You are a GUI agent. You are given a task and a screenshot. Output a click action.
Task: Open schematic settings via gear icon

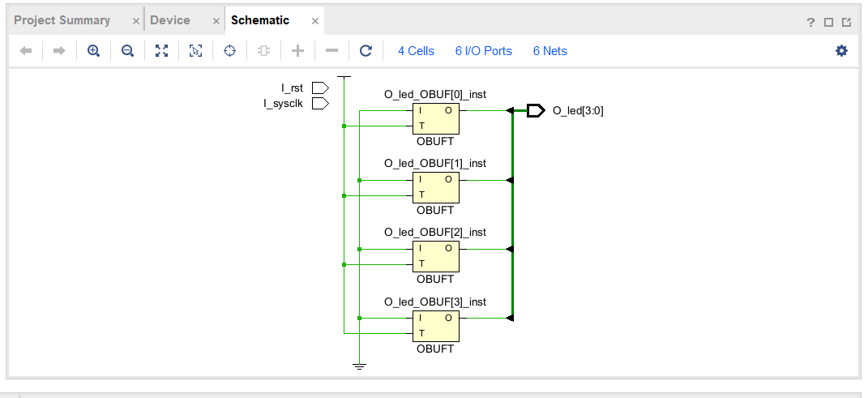tap(841, 51)
